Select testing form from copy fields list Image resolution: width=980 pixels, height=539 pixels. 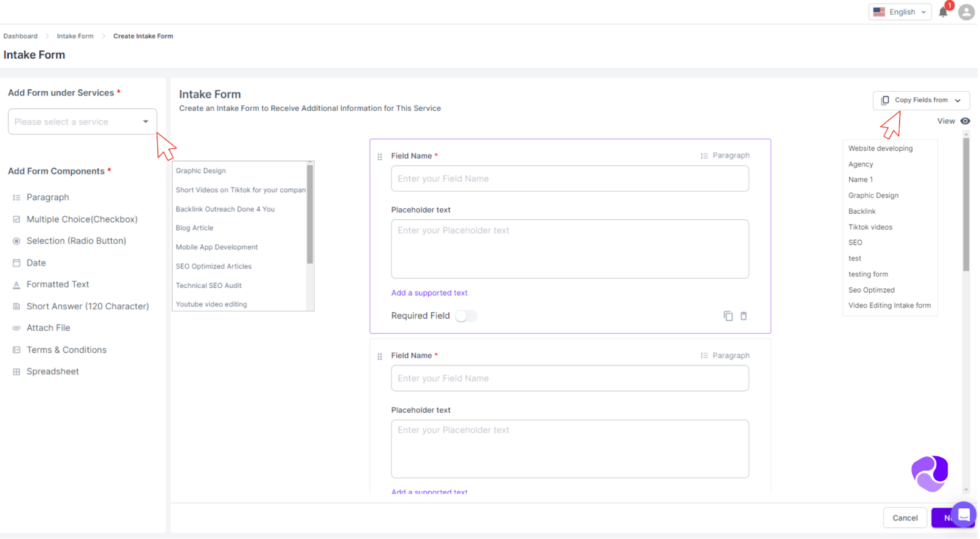click(868, 274)
